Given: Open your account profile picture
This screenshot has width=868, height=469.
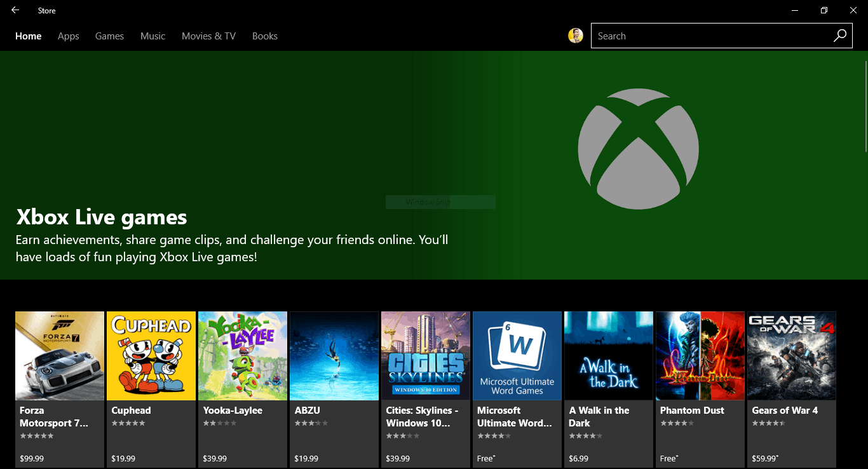Looking at the screenshot, I should point(576,35).
